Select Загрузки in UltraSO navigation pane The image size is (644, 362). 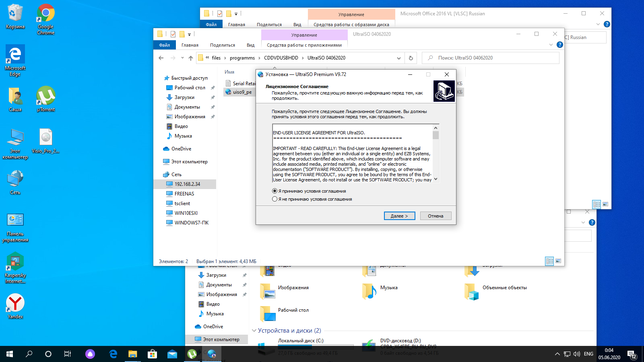tap(184, 97)
